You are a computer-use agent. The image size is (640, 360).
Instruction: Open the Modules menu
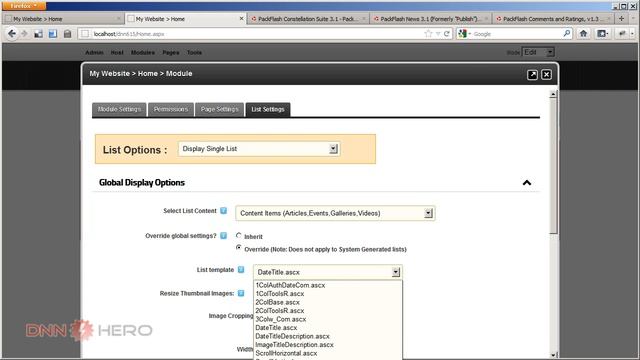[143, 53]
